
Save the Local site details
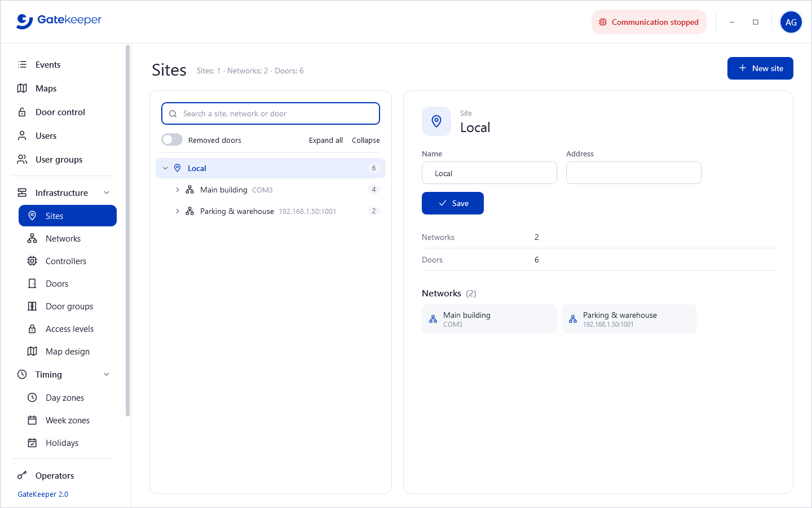453,203
